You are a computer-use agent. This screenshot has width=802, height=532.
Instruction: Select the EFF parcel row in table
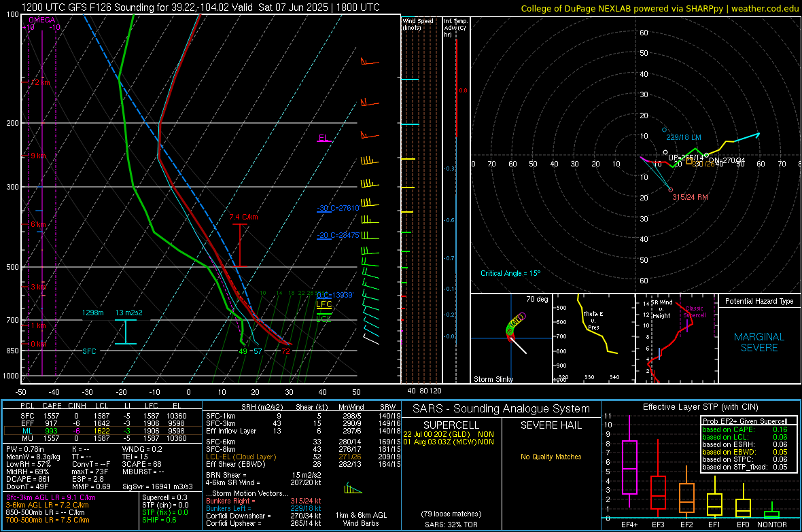coord(102,423)
